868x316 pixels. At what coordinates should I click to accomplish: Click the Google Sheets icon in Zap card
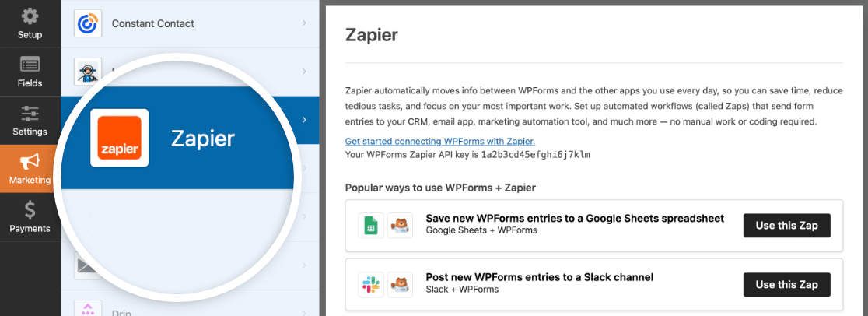coord(371,226)
